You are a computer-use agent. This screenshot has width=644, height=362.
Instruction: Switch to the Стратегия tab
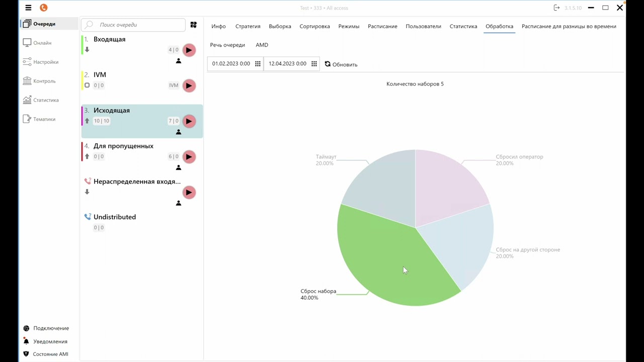pos(248,26)
